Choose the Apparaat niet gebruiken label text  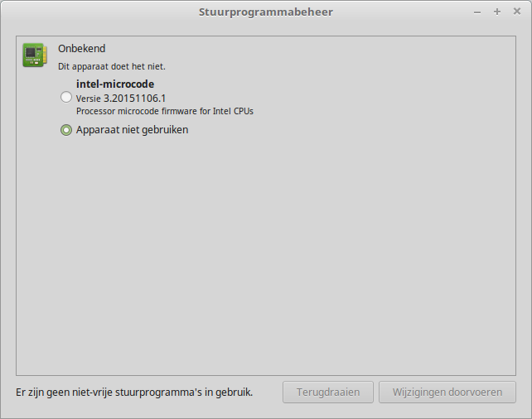(132, 130)
